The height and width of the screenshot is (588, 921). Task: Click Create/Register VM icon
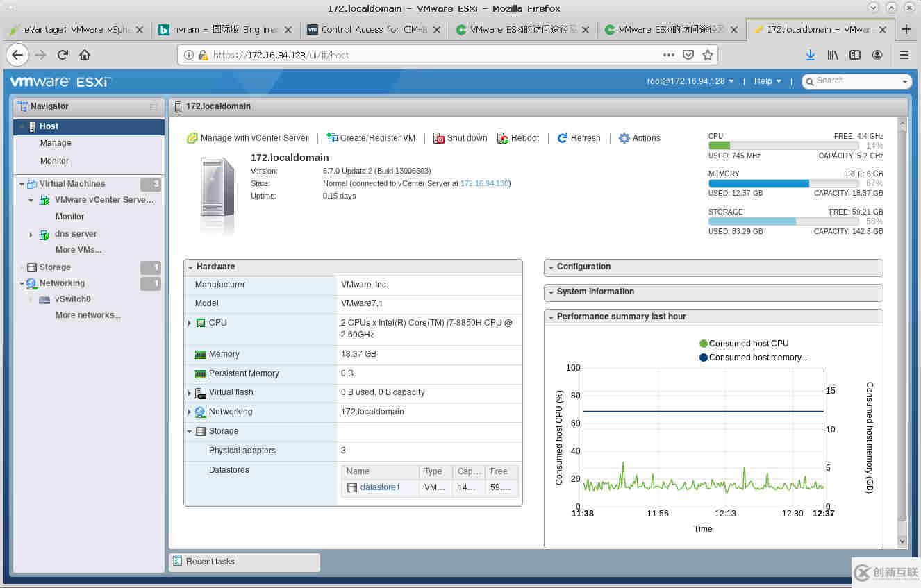click(x=332, y=138)
